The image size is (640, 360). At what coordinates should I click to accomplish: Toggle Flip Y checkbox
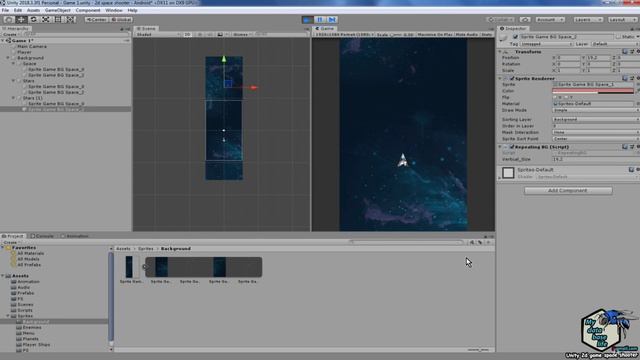pyautogui.click(x=566, y=97)
